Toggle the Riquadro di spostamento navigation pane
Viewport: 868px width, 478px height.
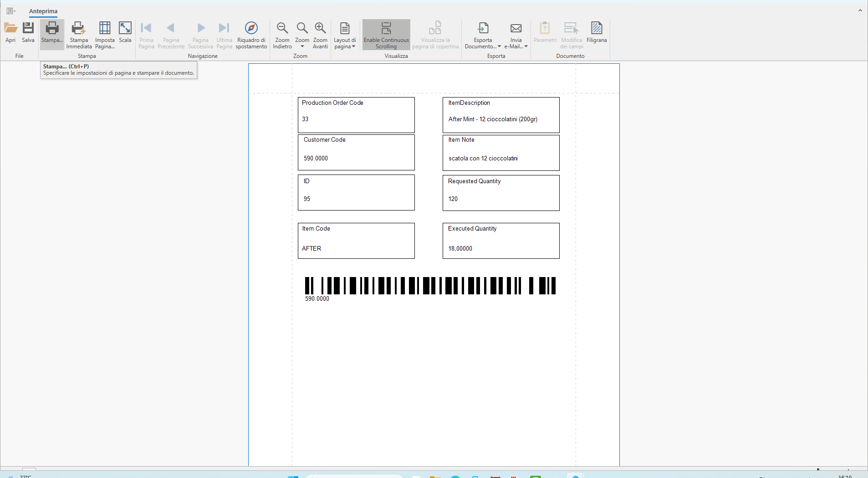pyautogui.click(x=251, y=35)
